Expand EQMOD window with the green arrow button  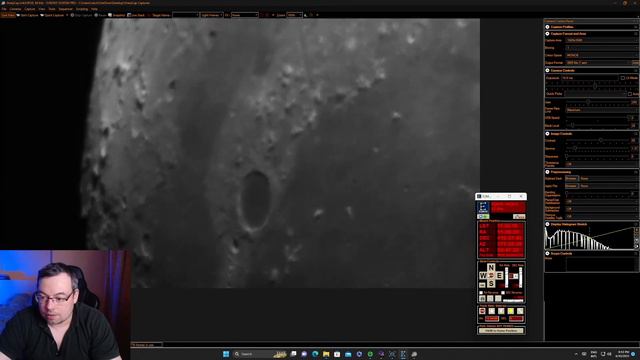point(483,216)
